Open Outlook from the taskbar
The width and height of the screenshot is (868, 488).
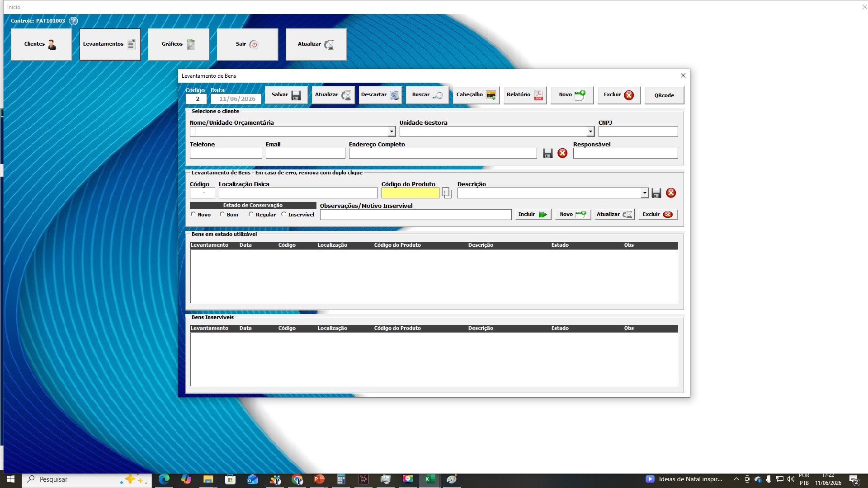252,479
